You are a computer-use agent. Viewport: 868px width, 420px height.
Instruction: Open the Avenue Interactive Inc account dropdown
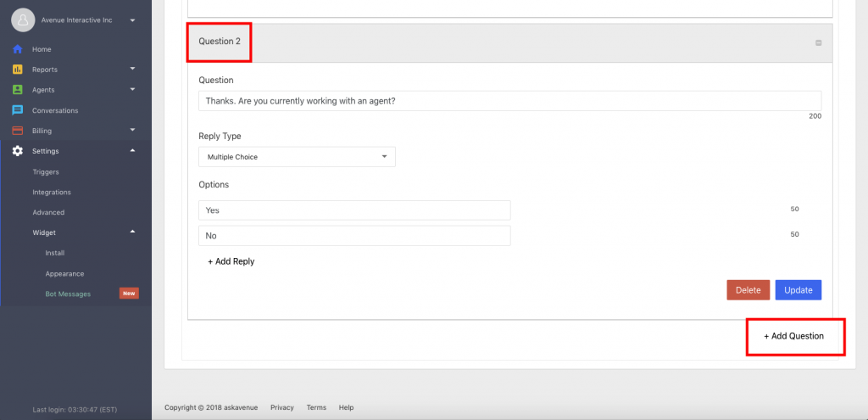pos(132,20)
